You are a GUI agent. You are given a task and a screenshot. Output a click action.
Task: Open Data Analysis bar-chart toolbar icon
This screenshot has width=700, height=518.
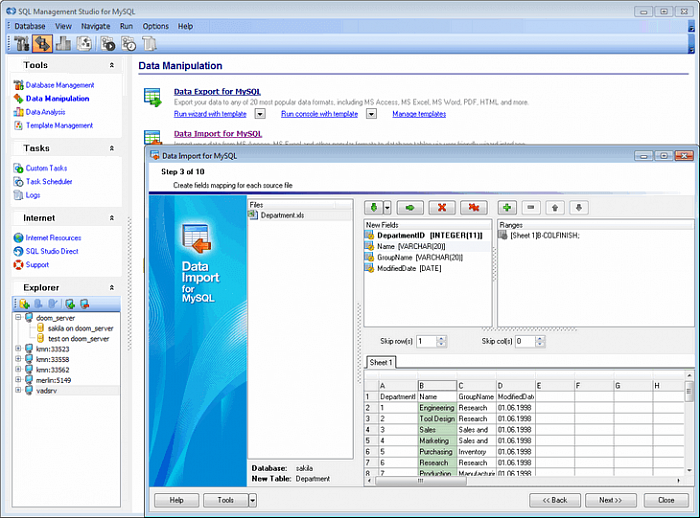pyautogui.click(x=63, y=44)
